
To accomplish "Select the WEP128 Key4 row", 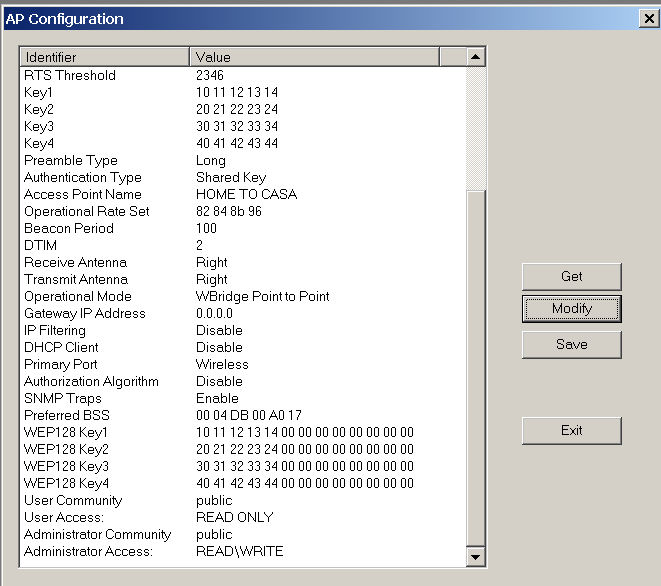I will (243, 483).
